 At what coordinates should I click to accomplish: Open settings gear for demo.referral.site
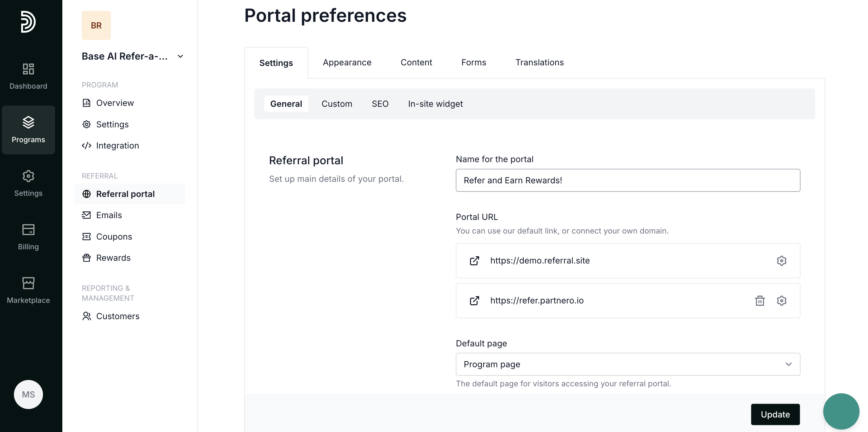tap(781, 261)
